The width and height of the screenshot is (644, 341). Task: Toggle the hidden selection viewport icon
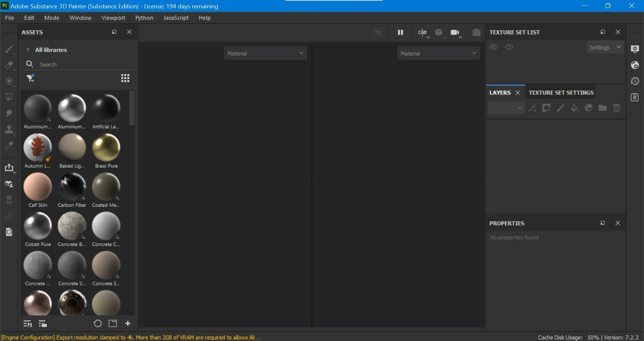(378, 32)
